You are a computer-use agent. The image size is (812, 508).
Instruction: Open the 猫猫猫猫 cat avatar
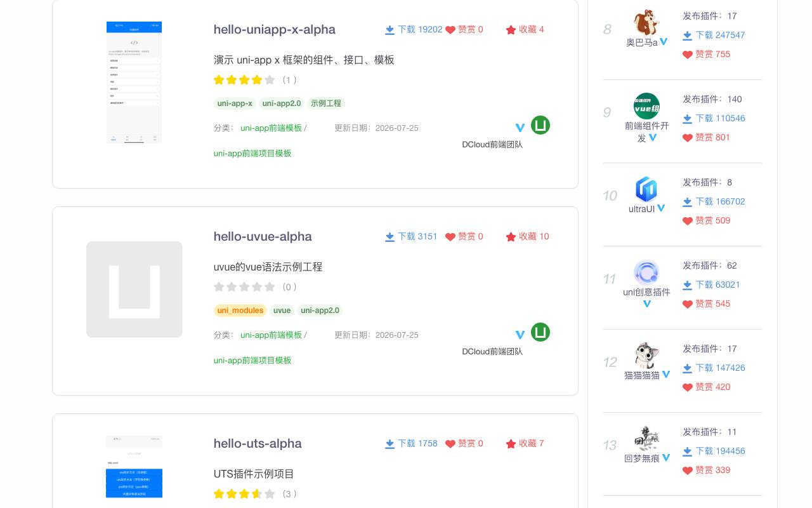pos(646,356)
